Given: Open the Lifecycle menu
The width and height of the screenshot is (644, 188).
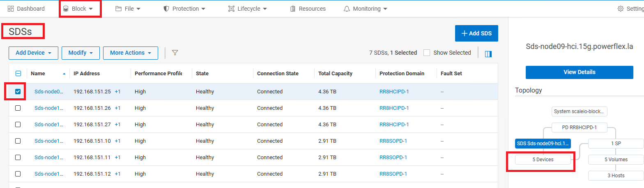Looking at the screenshot, I should pyautogui.click(x=248, y=9).
